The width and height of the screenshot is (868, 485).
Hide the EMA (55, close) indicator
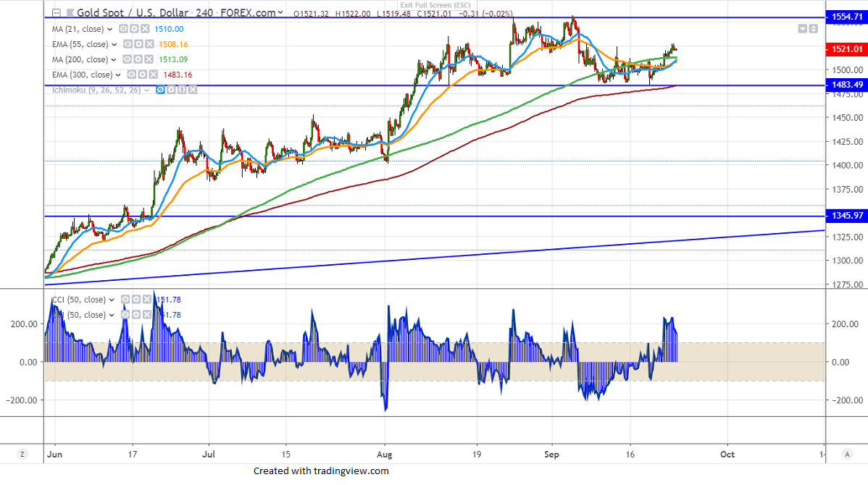coord(128,44)
